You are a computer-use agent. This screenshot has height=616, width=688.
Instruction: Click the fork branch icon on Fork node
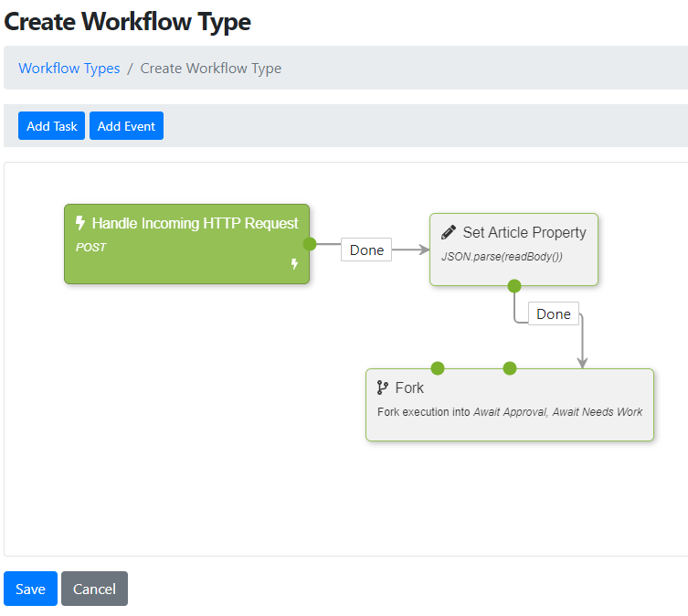[382, 388]
